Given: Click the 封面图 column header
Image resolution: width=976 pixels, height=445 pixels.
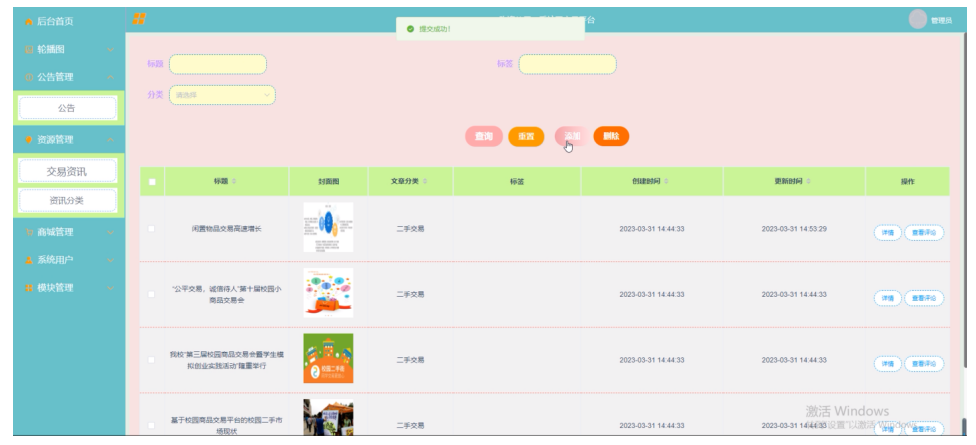Looking at the screenshot, I should 328,182.
